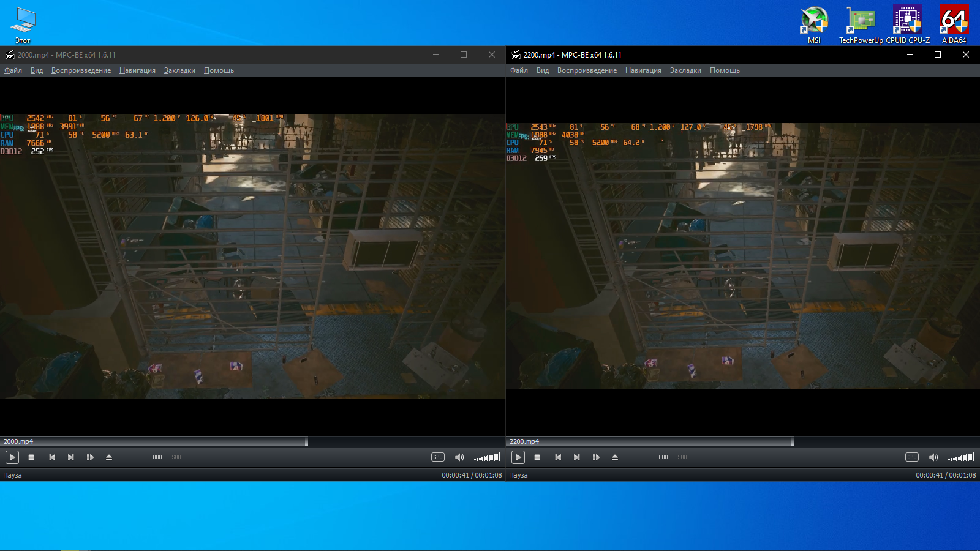
Task: Click the time counter in 2200.mp4 status bar
Action: tap(946, 475)
